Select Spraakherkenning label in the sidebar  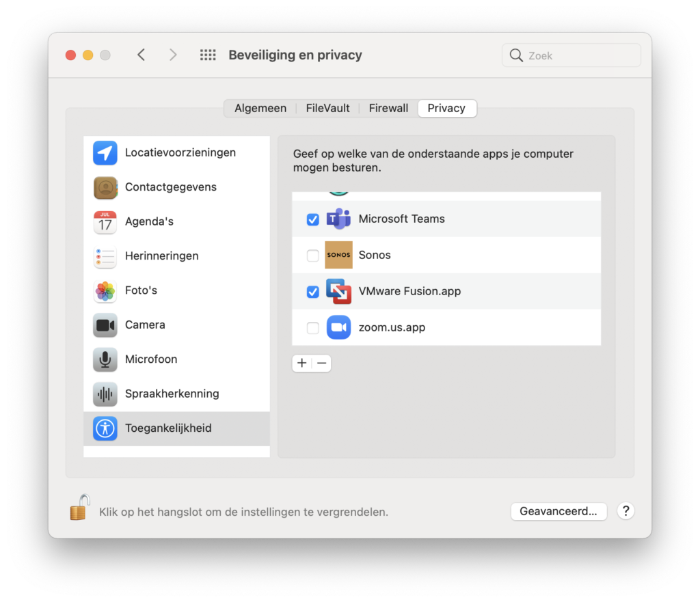tap(172, 394)
